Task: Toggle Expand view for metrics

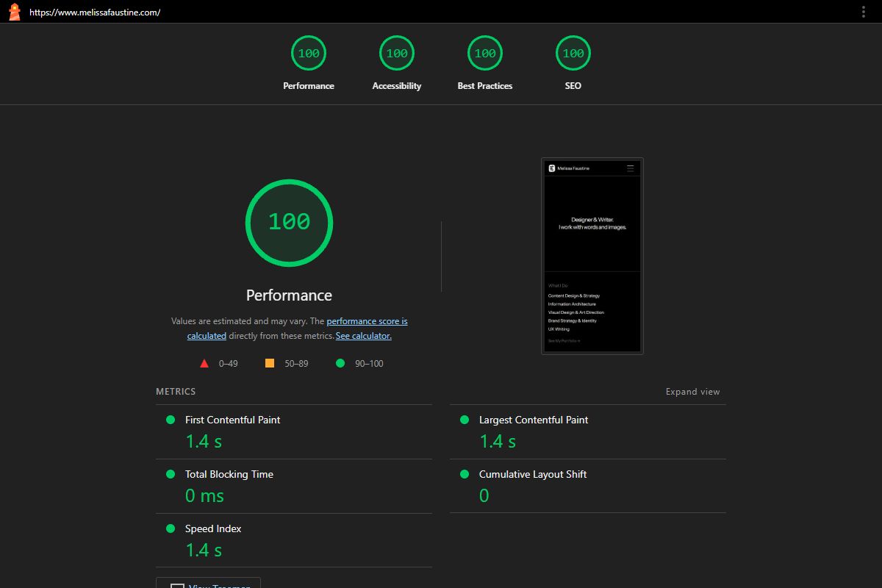Action: click(x=692, y=392)
